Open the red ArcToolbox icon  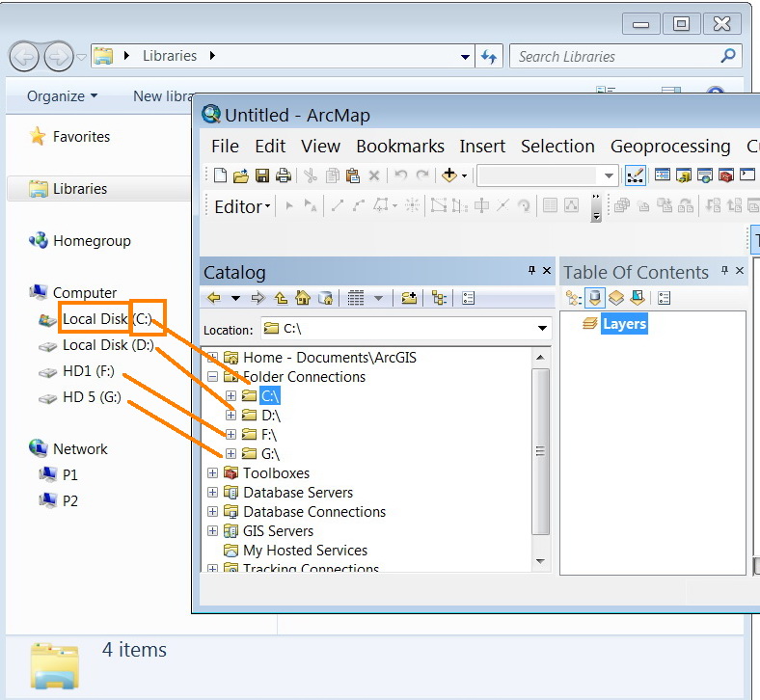tap(726, 175)
